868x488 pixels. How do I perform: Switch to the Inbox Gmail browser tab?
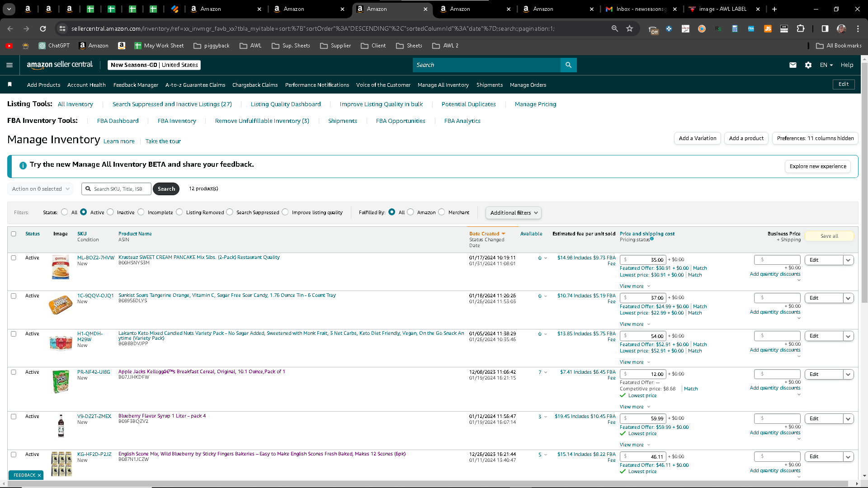[x=641, y=9]
